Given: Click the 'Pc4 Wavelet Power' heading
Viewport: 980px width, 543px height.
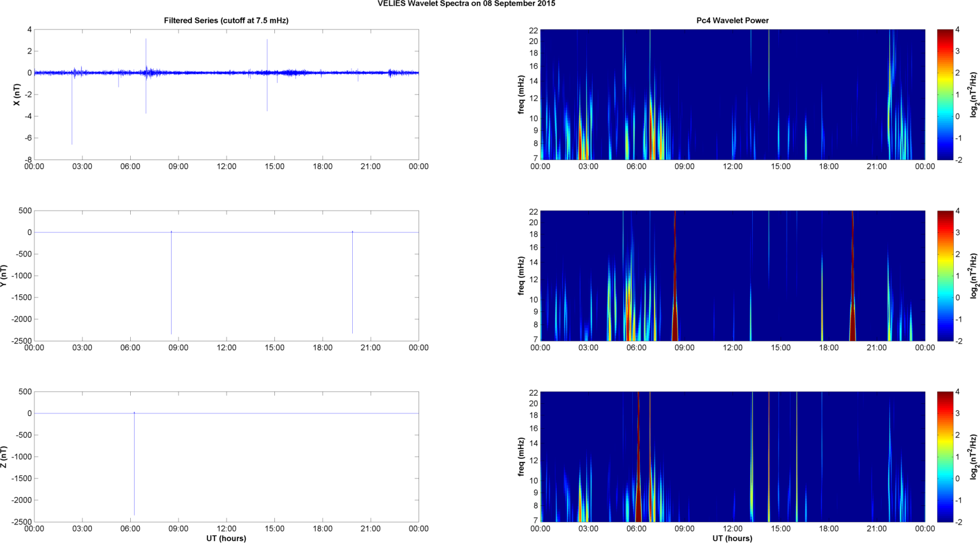Looking at the screenshot, I should pyautogui.click(x=732, y=20).
